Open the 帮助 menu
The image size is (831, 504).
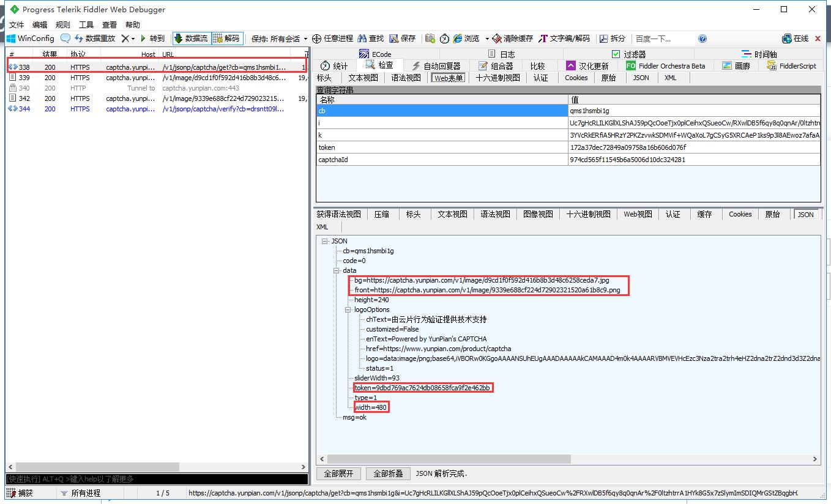(x=133, y=25)
